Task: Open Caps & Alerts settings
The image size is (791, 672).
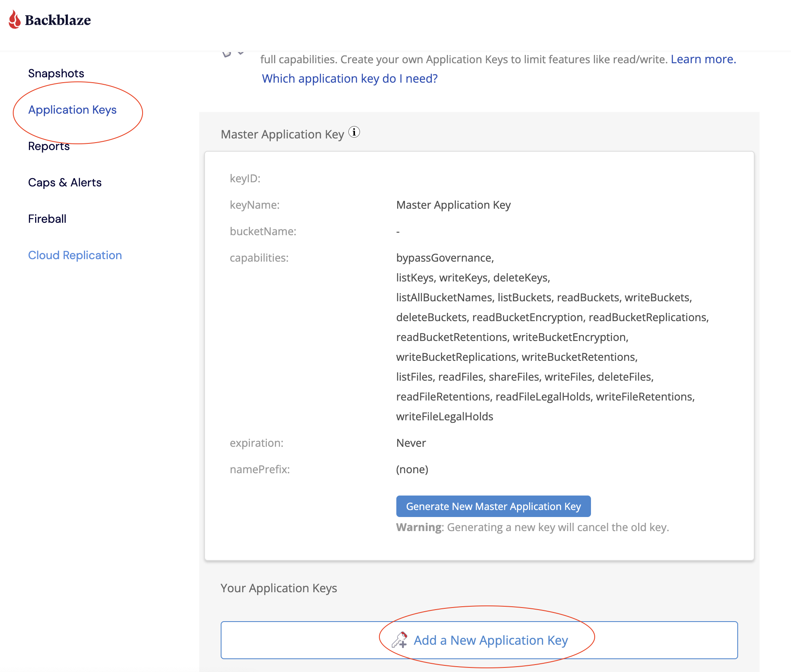Action: 64,183
